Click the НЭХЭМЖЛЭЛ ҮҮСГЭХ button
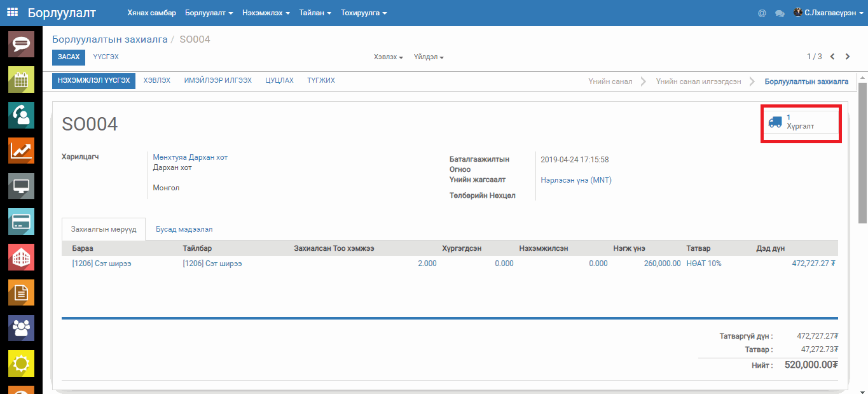Image resolution: width=868 pixels, height=394 pixels. 93,81
